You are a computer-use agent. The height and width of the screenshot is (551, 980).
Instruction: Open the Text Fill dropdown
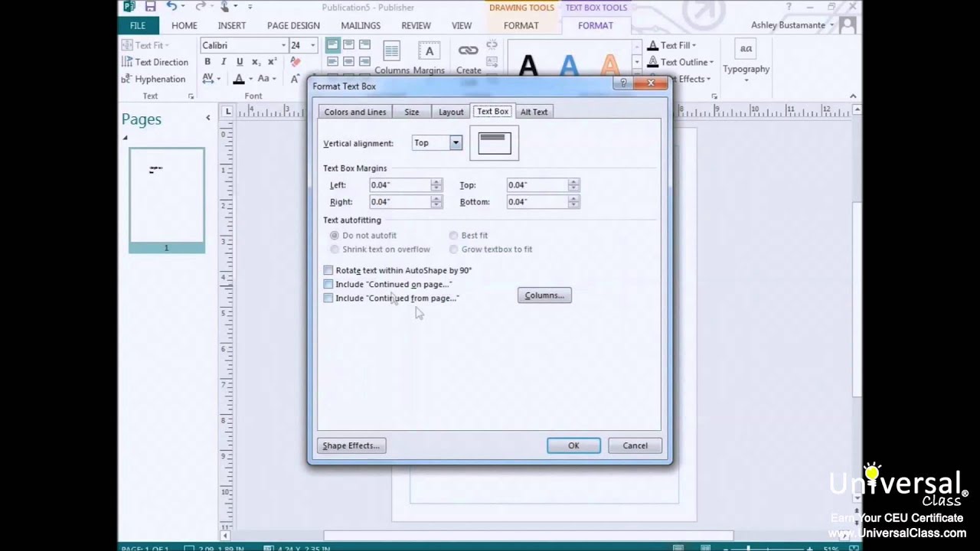[x=694, y=45]
